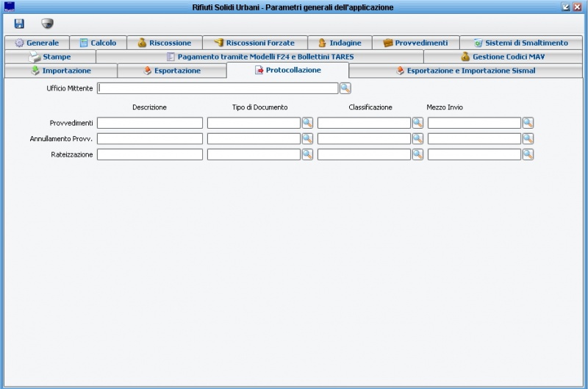Switch to Gestione Codici MAV tab
The width and height of the screenshot is (588, 389).
[x=503, y=57]
